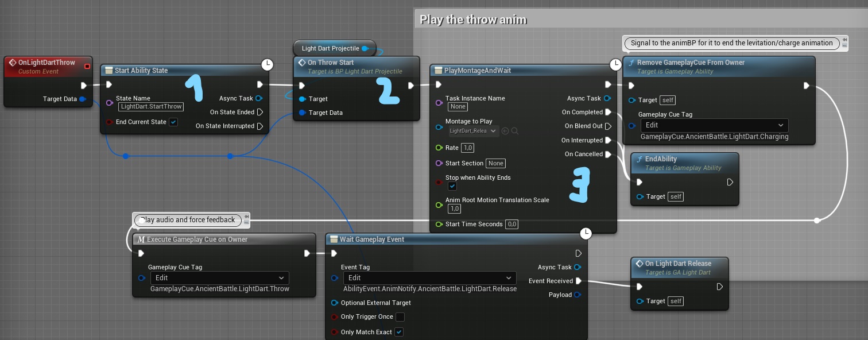Click the Task Instance Name None field
This screenshot has width=868, height=340.
pos(458,106)
